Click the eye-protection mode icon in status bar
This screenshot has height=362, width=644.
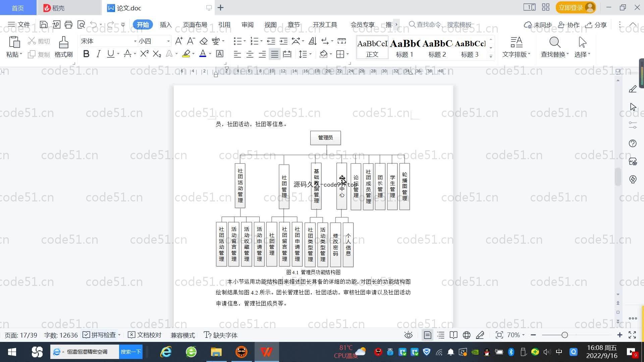[409, 335]
